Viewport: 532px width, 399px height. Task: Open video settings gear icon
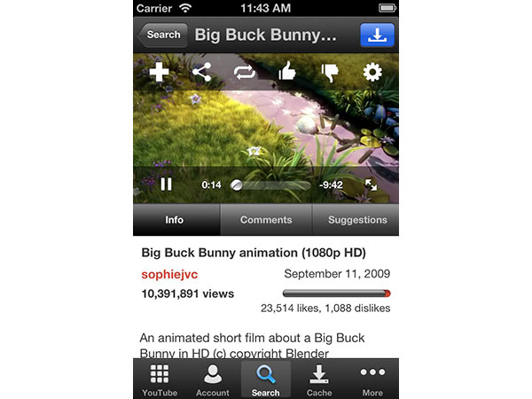click(x=372, y=72)
